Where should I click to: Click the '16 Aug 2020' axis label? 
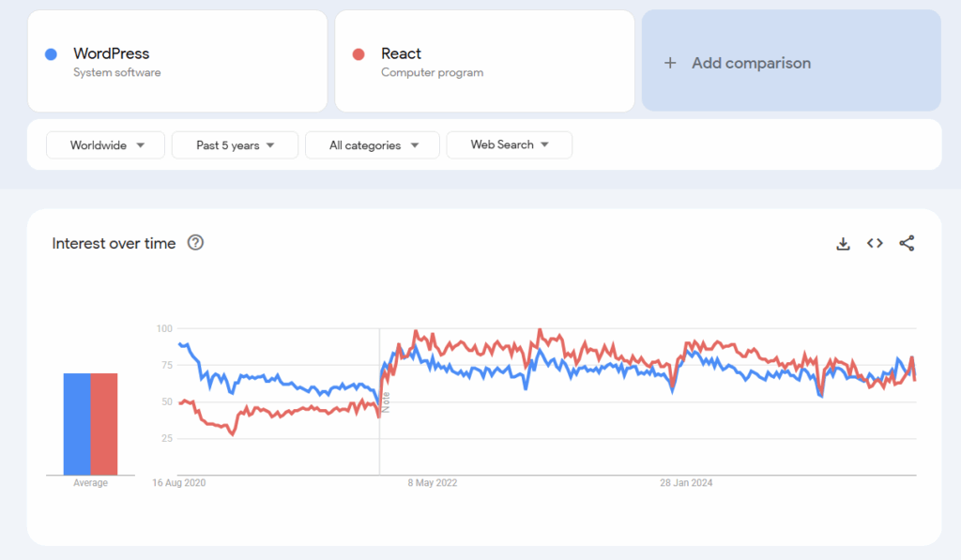tap(179, 483)
